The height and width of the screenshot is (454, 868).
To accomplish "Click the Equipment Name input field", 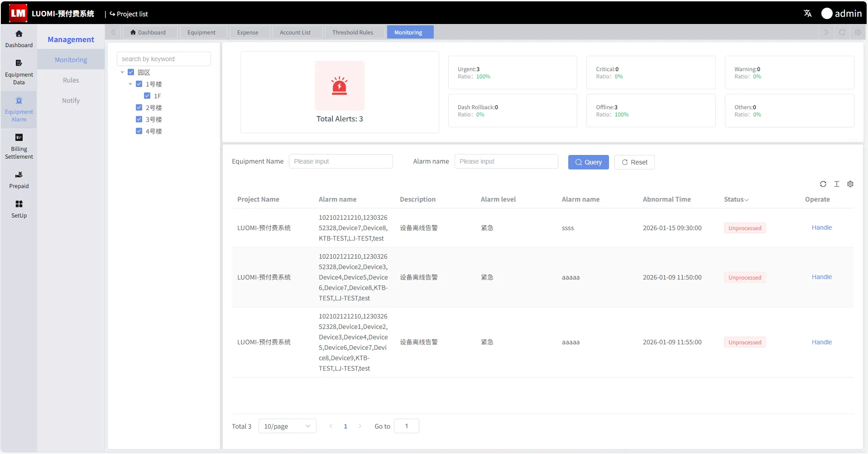I will tap(340, 161).
